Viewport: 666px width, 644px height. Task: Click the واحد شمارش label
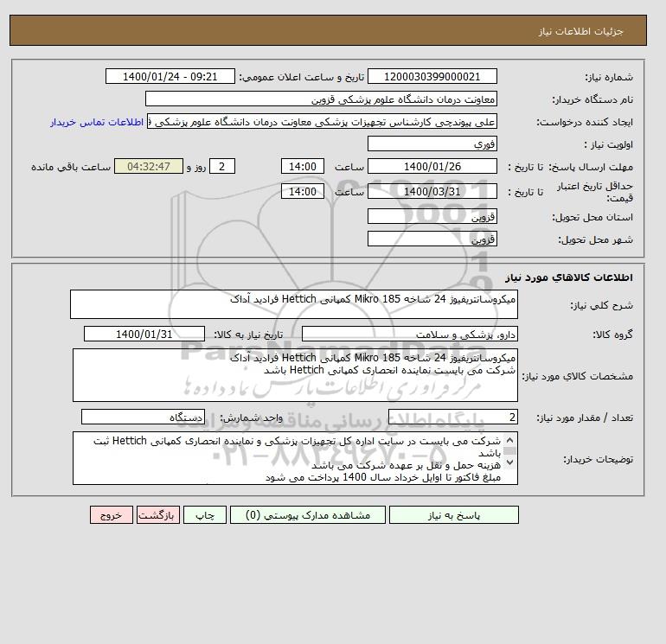click(x=252, y=418)
